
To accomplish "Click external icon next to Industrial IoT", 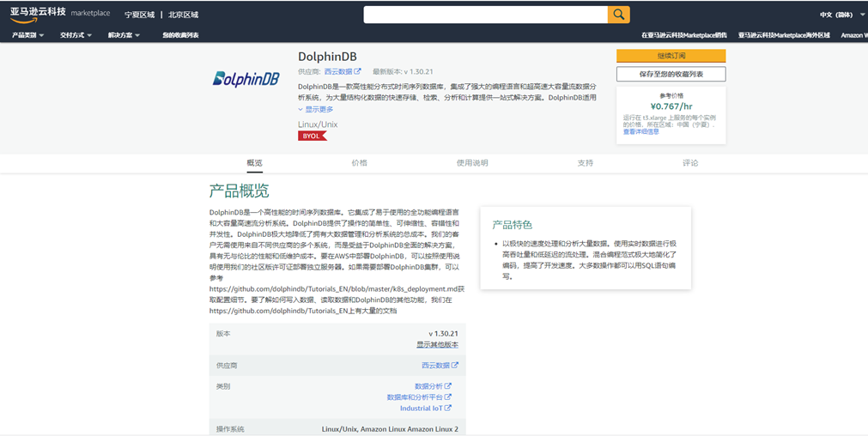I will (448, 409).
